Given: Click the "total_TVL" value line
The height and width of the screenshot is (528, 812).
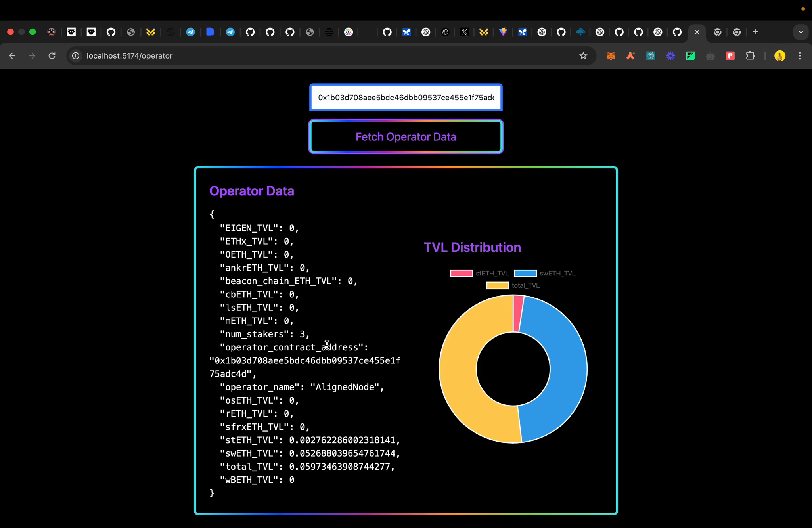Looking at the screenshot, I should 307,467.
